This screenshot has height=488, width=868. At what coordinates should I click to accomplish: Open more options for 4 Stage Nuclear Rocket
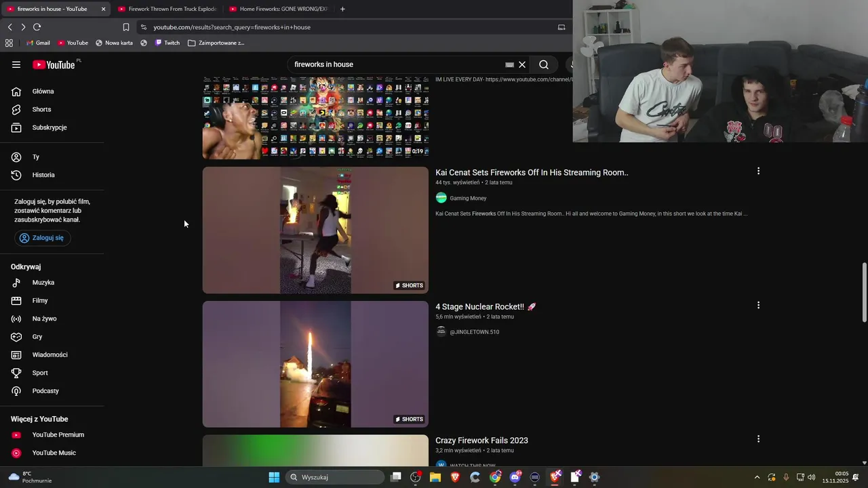(x=758, y=306)
